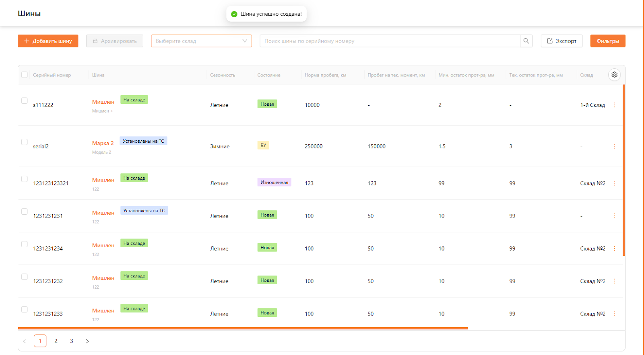Switch to page 3 of list
644x355 pixels.
(x=72, y=341)
